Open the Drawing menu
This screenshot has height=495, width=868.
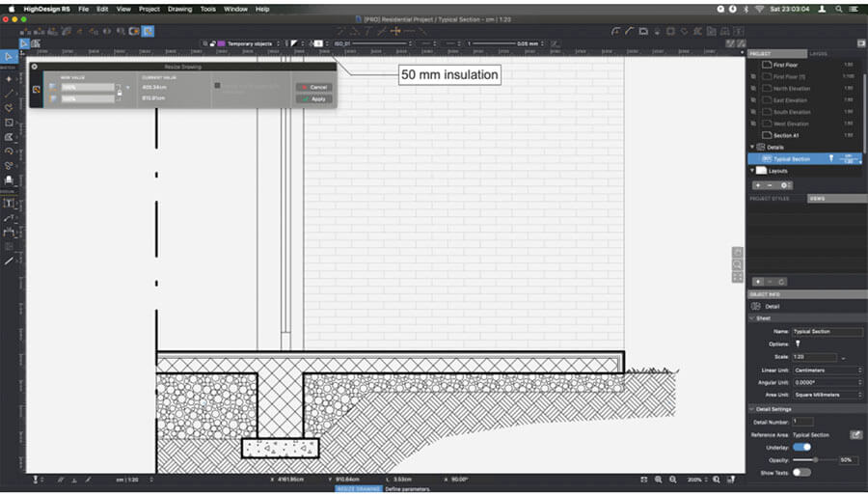pos(178,8)
